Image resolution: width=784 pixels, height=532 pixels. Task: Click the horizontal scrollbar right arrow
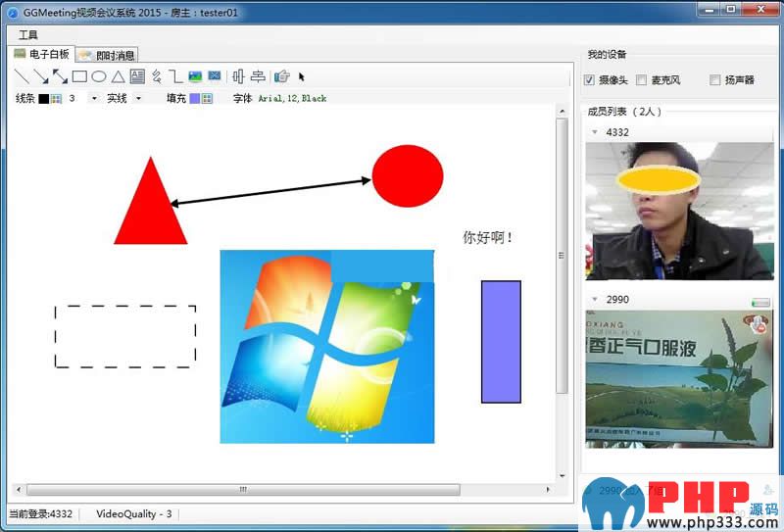click(x=548, y=490)
